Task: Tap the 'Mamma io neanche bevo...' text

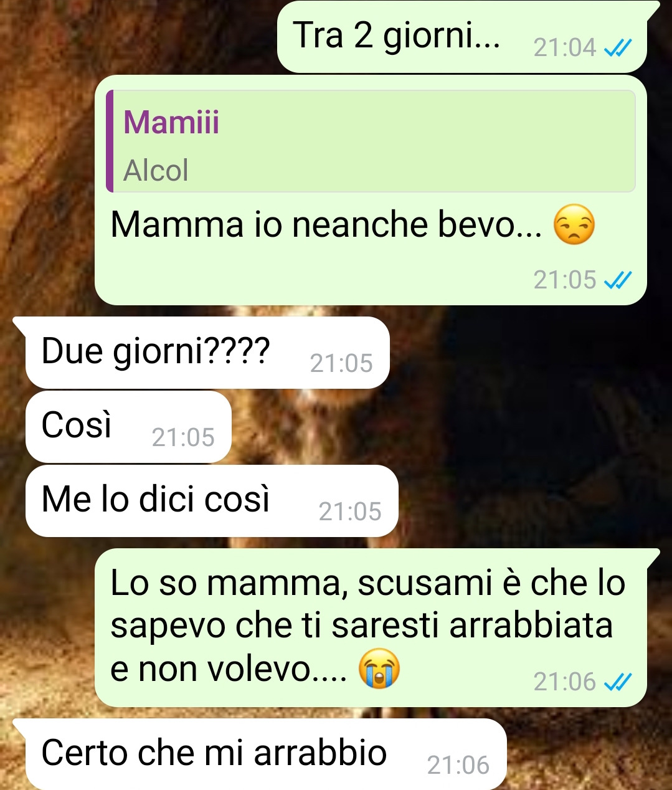Action: [x=326, y=225]
